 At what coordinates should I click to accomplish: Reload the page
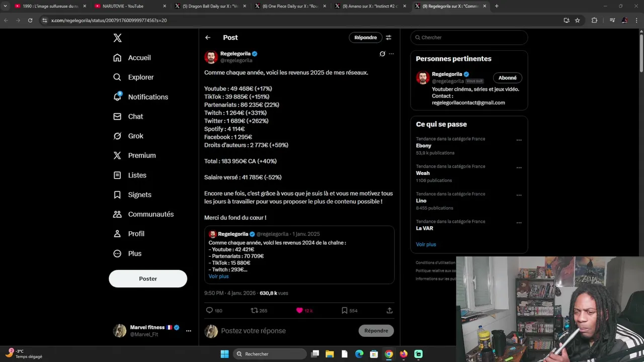click(x=30, y=20)
